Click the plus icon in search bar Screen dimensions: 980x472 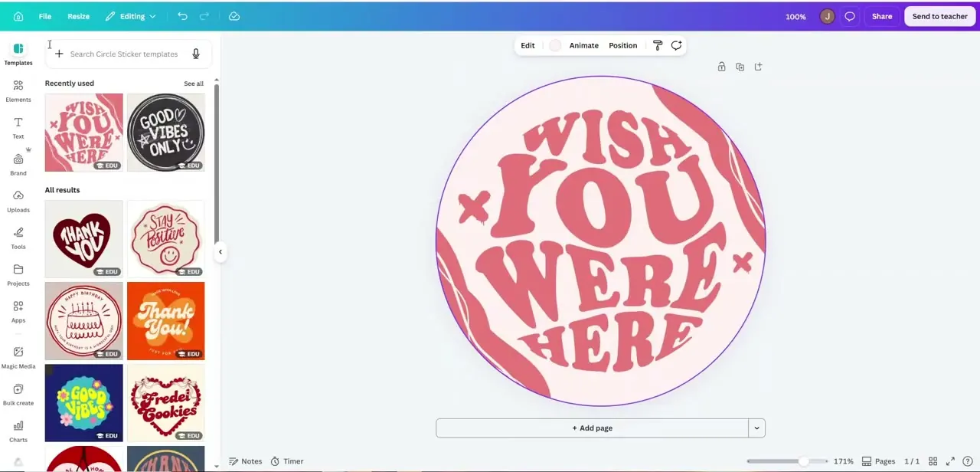click(x=59, y=54)
